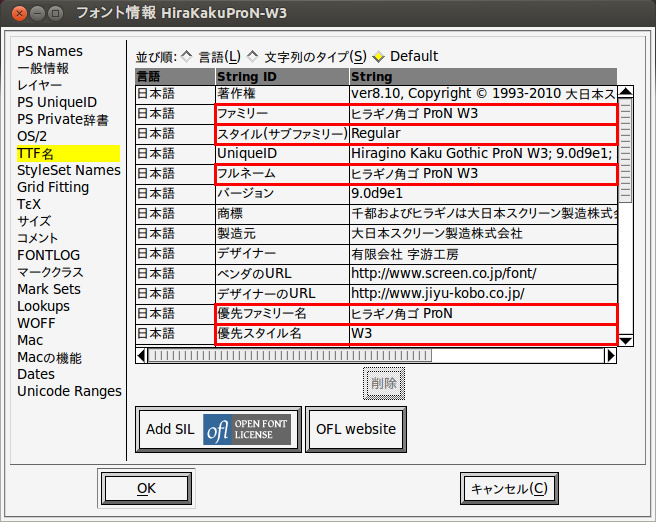The image size is (656, 522).
Task: Click the horizontal scrollbar thumb
Action: click(x=290, y=356)
